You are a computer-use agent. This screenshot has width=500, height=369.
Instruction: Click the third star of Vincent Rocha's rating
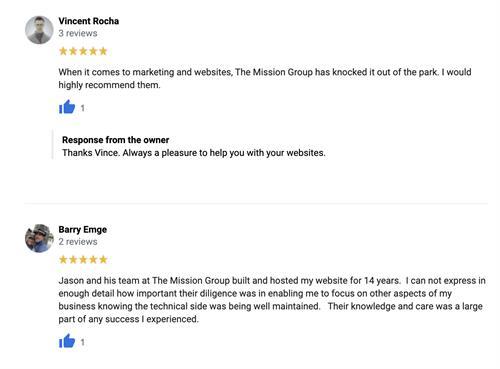pyautogui.click(x=83, y=51)
